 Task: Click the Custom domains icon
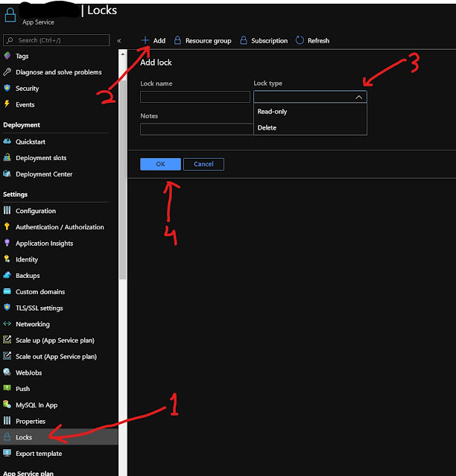[x=7, y=291]
